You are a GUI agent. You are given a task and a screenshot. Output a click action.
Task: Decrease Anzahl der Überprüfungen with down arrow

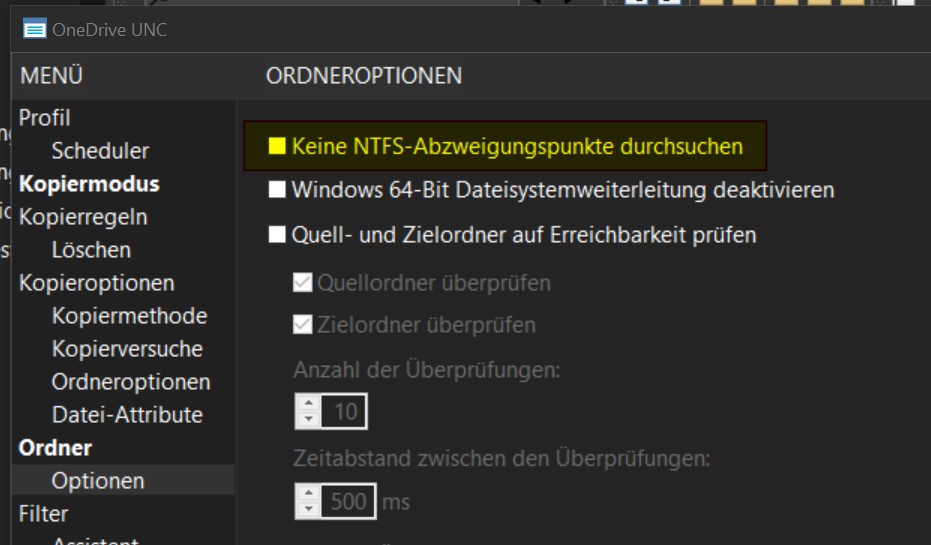(310, 418)
